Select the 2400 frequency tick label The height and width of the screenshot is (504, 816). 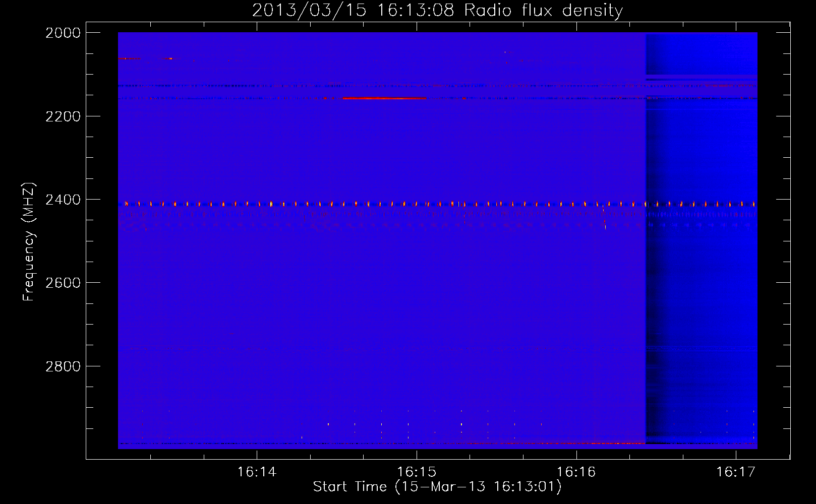pyautogui.click(x=63, y=200)
